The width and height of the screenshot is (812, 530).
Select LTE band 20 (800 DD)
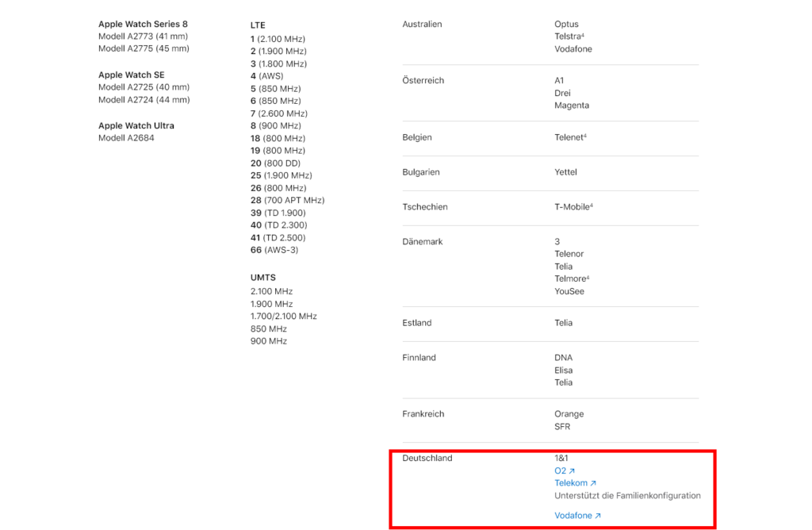(x=275, y=163)
